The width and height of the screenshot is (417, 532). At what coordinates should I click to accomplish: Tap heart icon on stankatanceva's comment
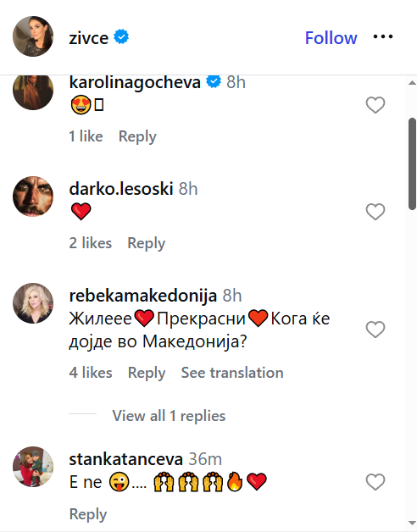click(x=375, y=482)
